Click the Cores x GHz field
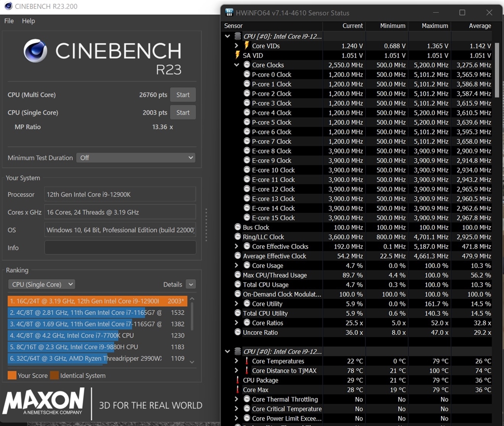Image resolution: width=504 pixels, height=426 pixels. point(120,212)
